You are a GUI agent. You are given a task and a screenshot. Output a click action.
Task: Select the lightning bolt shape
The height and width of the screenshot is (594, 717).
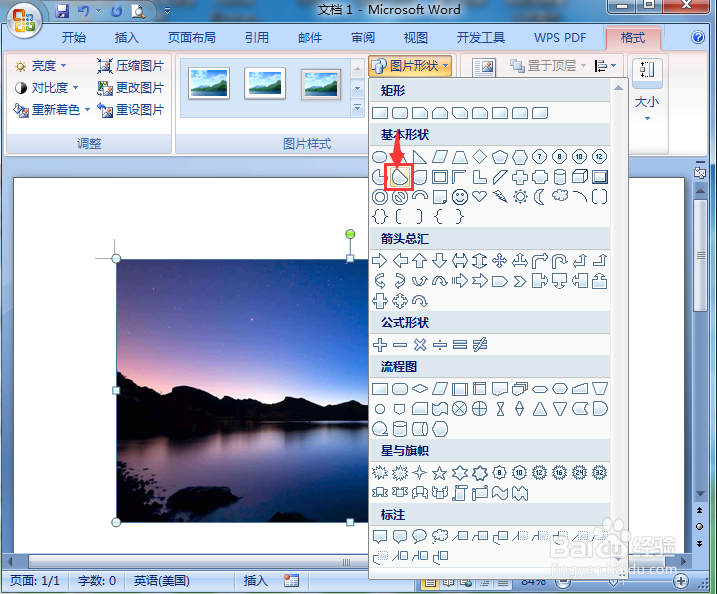(500, 197)
